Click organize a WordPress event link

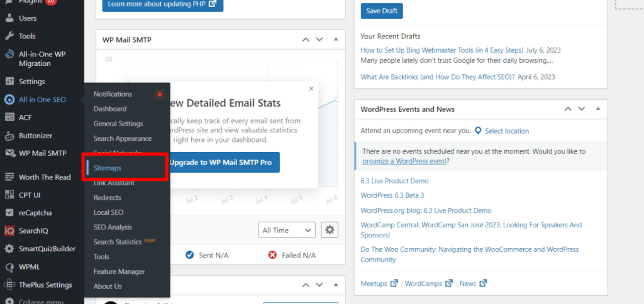click(x=404, y=161)
